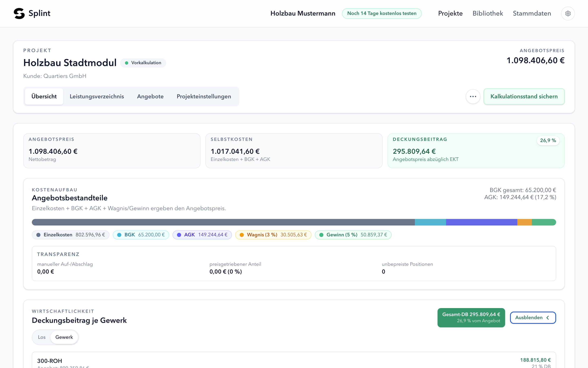The height and width of the screenshot is (368, 588).
Task: Click the Noch 14 Tage kostenlos testen badge
Action: [x=382, y=13]
